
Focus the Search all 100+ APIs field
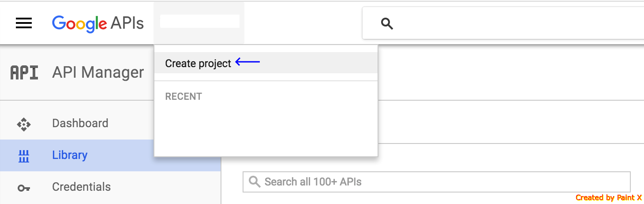click(437, 181)
